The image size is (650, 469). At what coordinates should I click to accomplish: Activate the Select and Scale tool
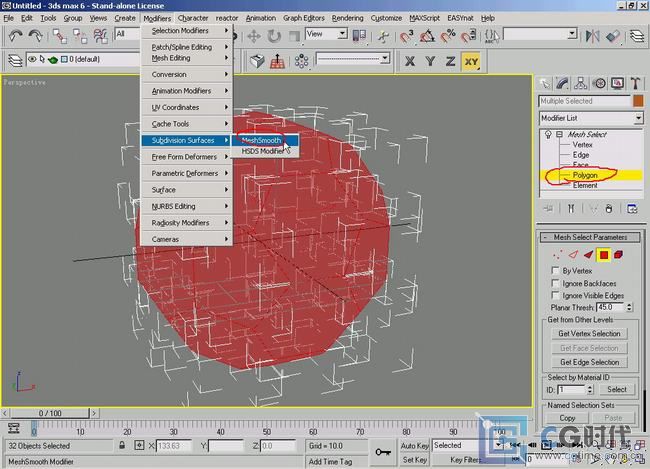(x=294, y=36)
